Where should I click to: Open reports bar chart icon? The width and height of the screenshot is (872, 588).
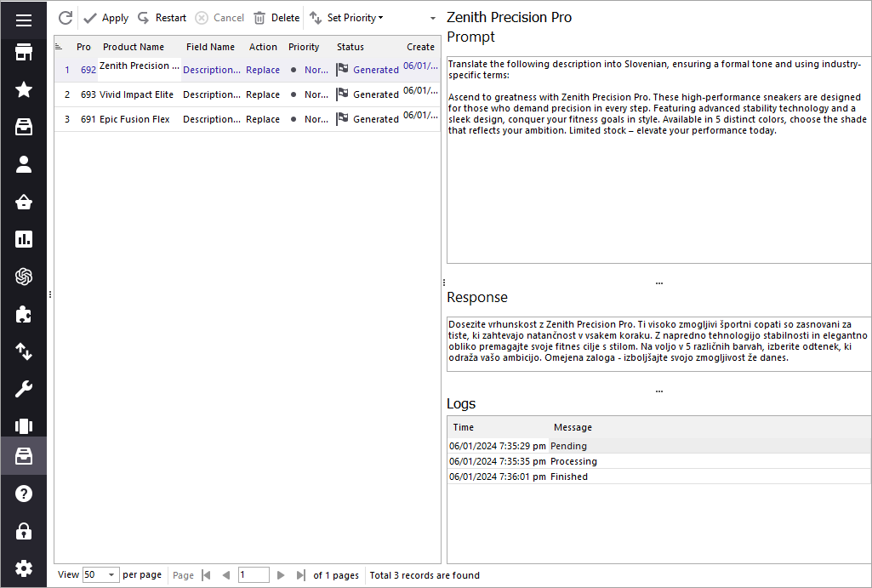(x=23, y=239)
